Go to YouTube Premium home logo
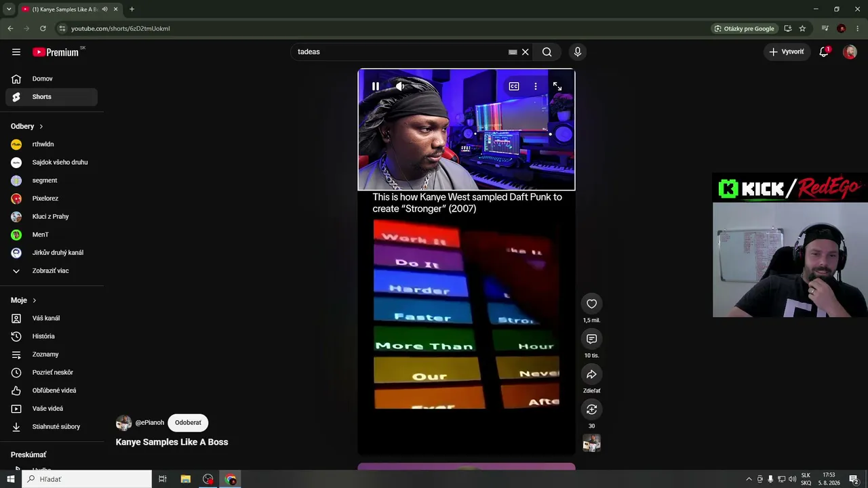 coord(56,52)
